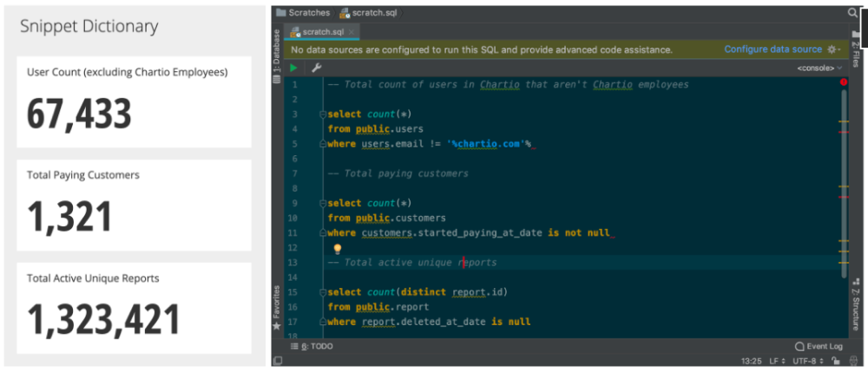
Task: Toggle the read-only lock icon
Action: point(836,361)
